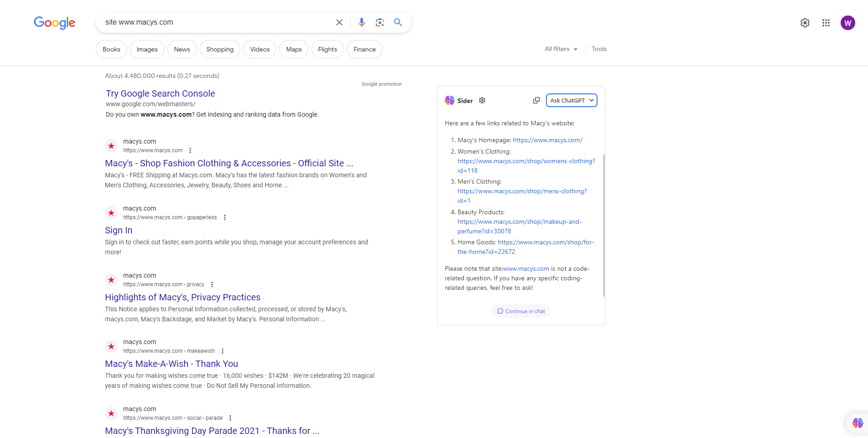This screenshot has height=438, width=868.
Task: Expand the Ask ChatGPT dropdown
Action: tap(572, 100)
